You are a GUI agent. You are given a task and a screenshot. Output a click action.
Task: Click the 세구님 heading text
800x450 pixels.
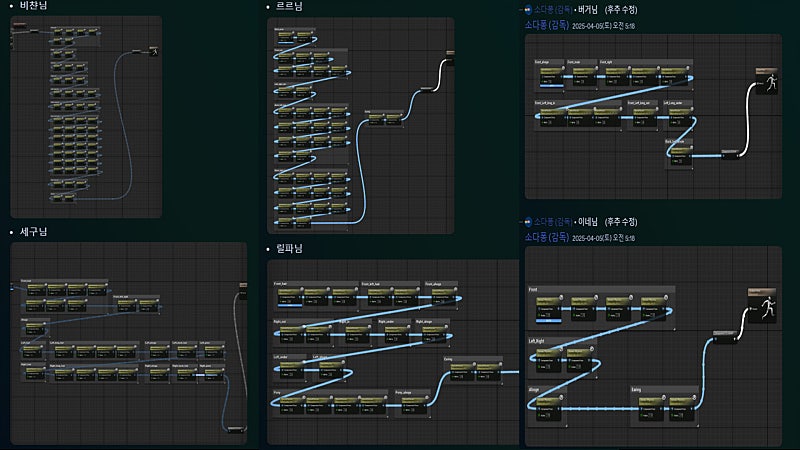click(x=33, y=232)
